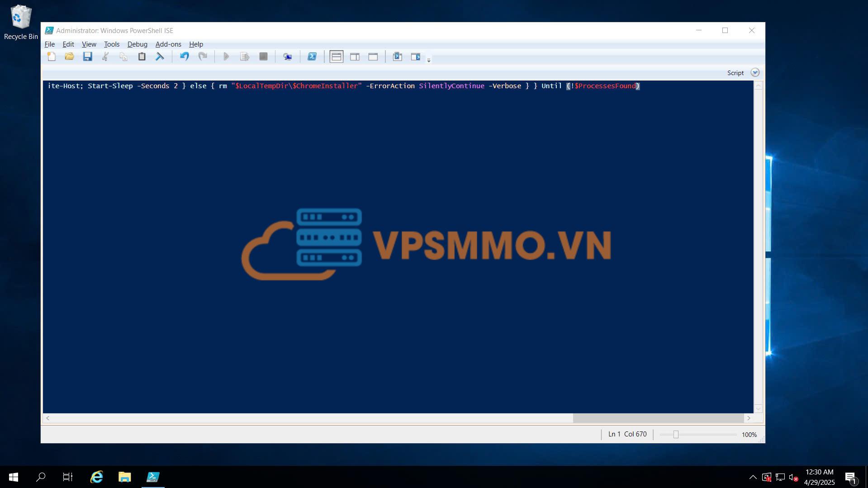Run selection with the Run Selection icon
Screen dimensions: 868x488
pos(245,57)
